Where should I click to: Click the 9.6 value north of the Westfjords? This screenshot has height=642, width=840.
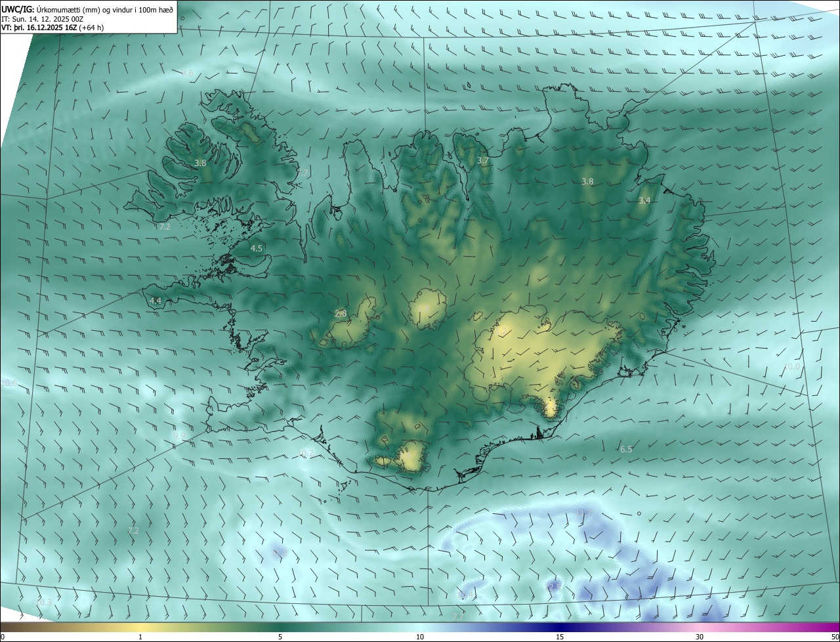click(x=188, y=74)
